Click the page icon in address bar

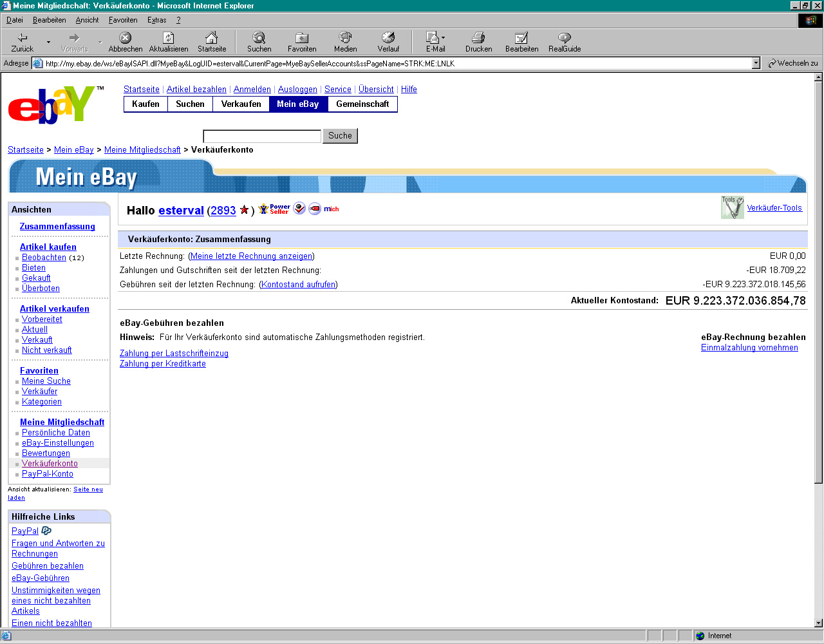pyautogui.click(x=37, y=63)
